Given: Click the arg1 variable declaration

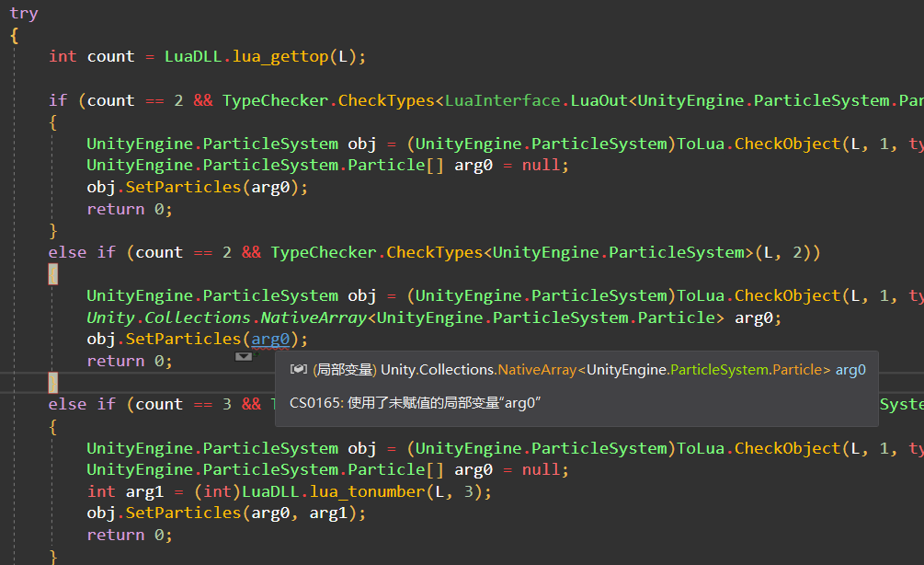Looking at the screenshot, I should pyautogui.click(x=144, y=492).
